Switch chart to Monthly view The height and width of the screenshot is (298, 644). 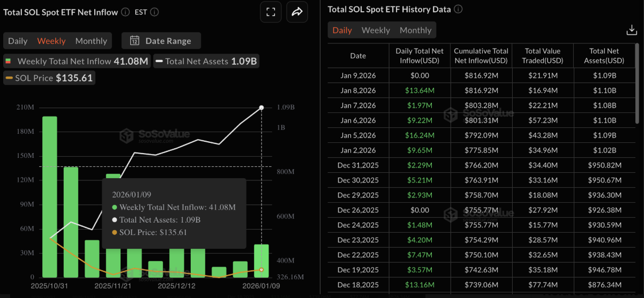(91, 41)
